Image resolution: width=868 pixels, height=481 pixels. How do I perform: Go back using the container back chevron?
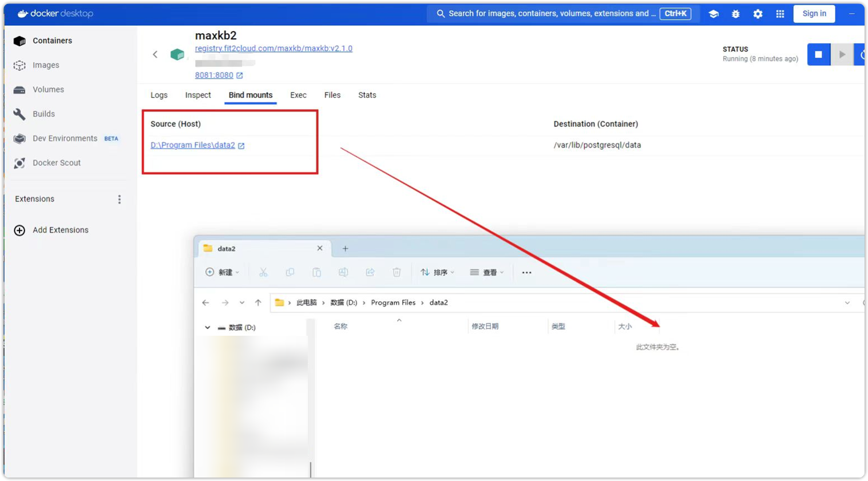155,54
